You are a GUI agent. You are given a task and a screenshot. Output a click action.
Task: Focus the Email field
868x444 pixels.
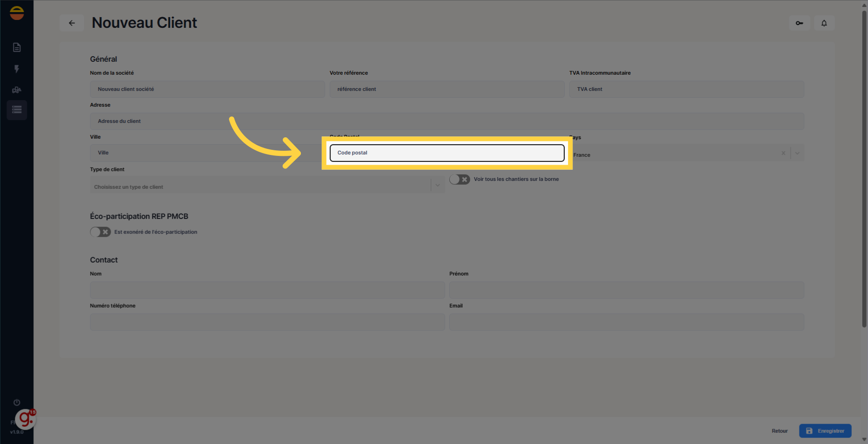(x=627, y=322)
